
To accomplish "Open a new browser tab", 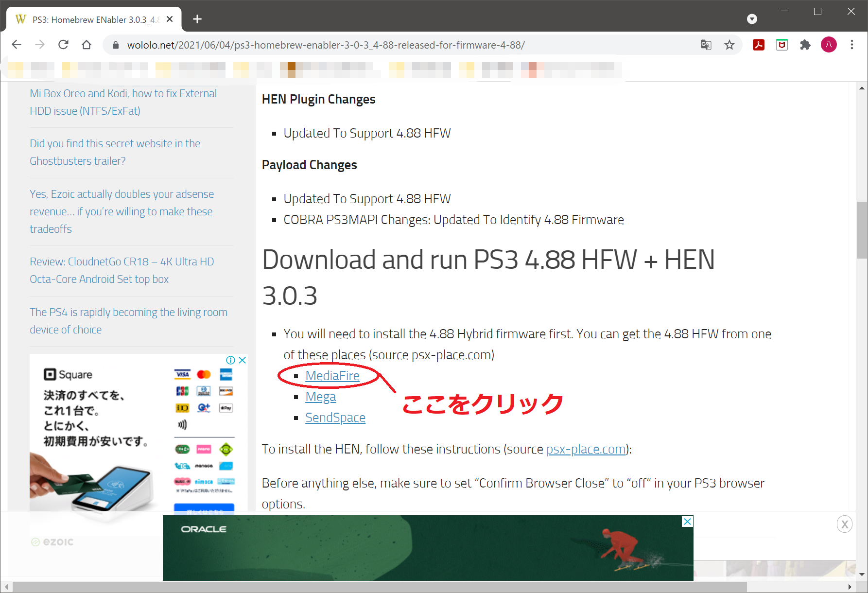I will pos(197,19).
